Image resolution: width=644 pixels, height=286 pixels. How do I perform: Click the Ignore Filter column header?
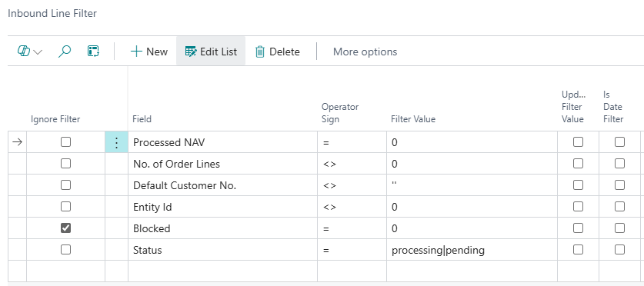click(x=55, y=119)
